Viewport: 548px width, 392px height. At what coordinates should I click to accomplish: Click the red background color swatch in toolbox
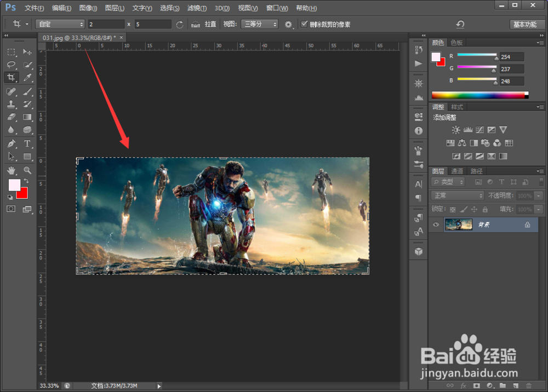coord(23,194)
